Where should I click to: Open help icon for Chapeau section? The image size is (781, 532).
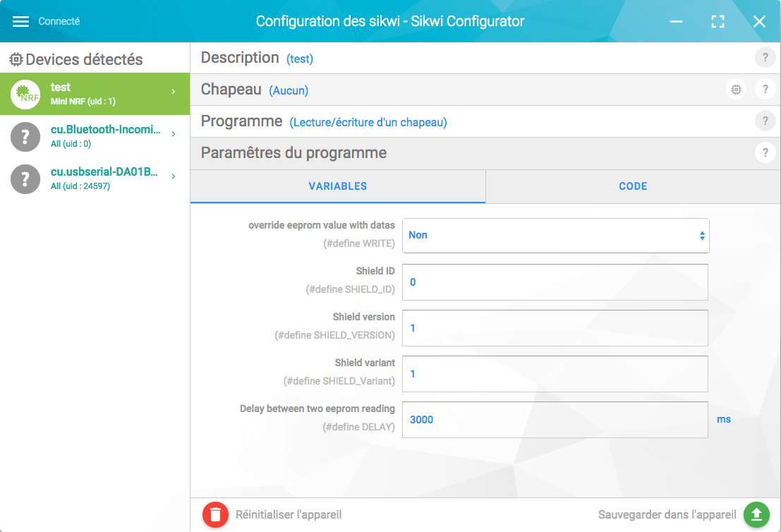coord(765,90)
